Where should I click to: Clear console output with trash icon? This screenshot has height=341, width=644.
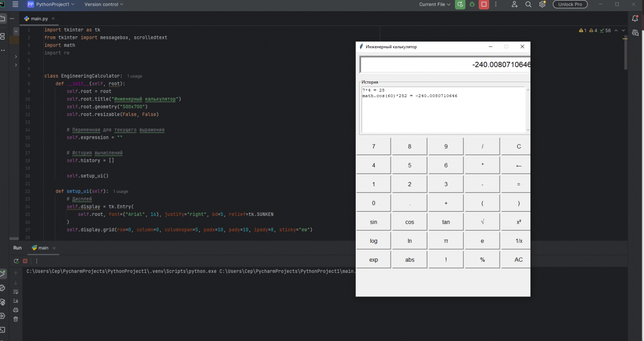pos(16,319)
